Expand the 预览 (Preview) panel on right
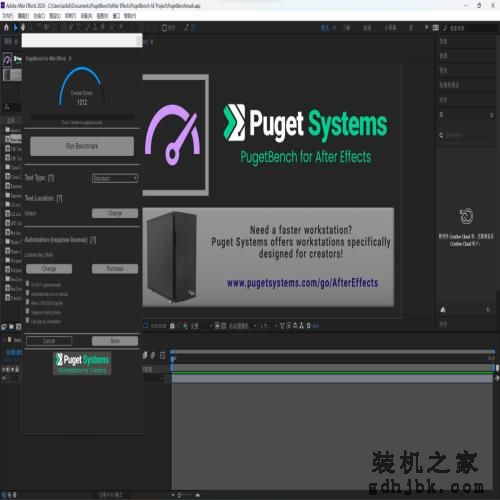The height and width of the screenshot is (500, 500). click(x=443, y=70)
